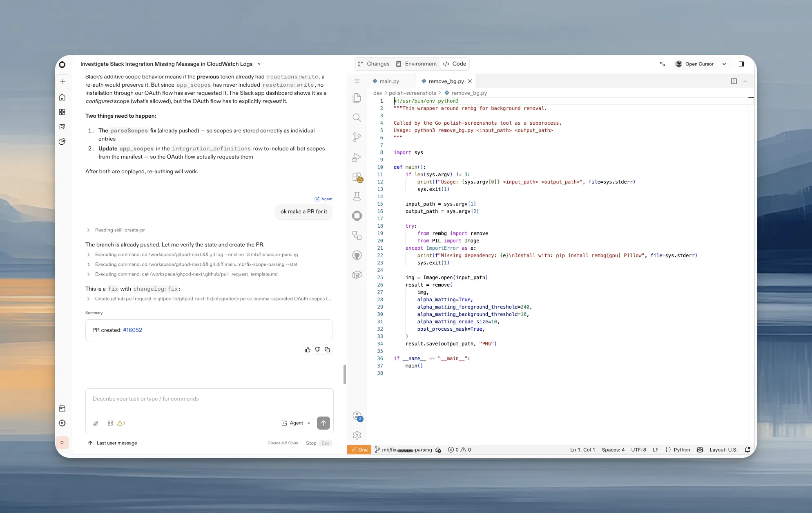Open pull request #16052 link
The height and width of the screenshot is (513, 812).
pyautogui.click(x=132, y=330)
